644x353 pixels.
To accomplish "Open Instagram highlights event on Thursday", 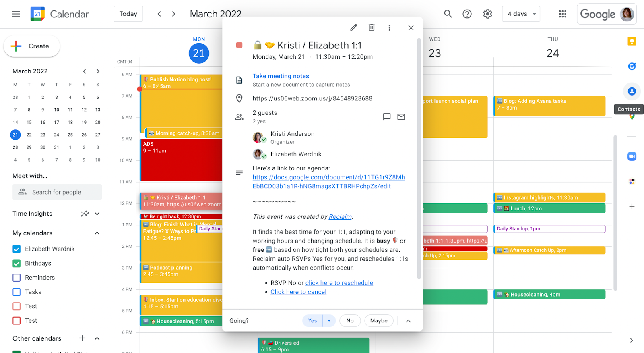I will [x=549, y=197].
